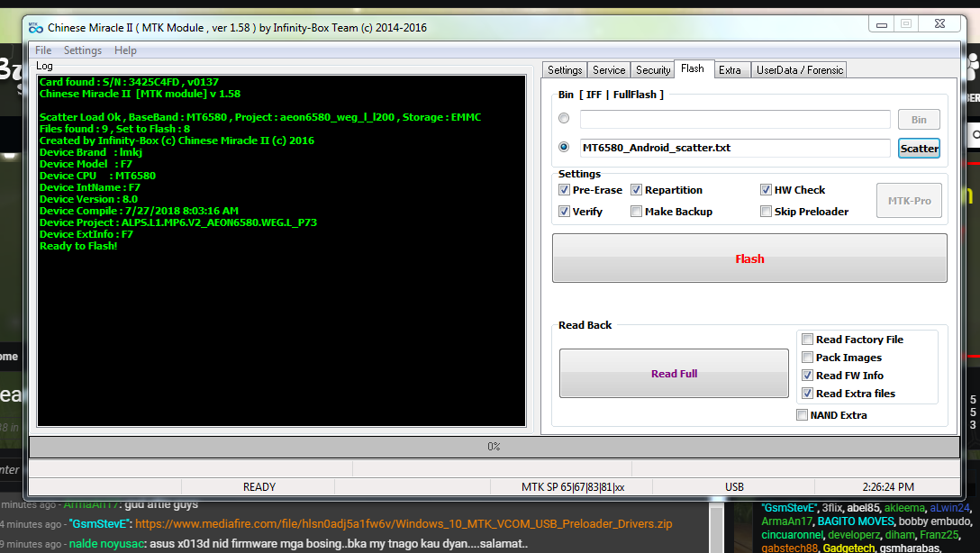Minimize the Chinese Miracle II window
The height and width of the screenshot is (553, 980).
(x=882, y=24)
